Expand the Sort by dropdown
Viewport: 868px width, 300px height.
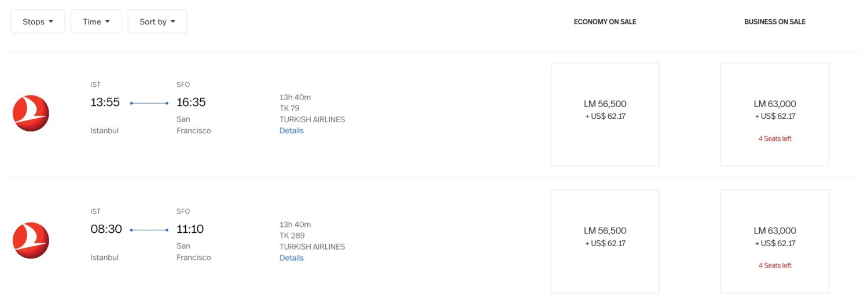(157, 21)
